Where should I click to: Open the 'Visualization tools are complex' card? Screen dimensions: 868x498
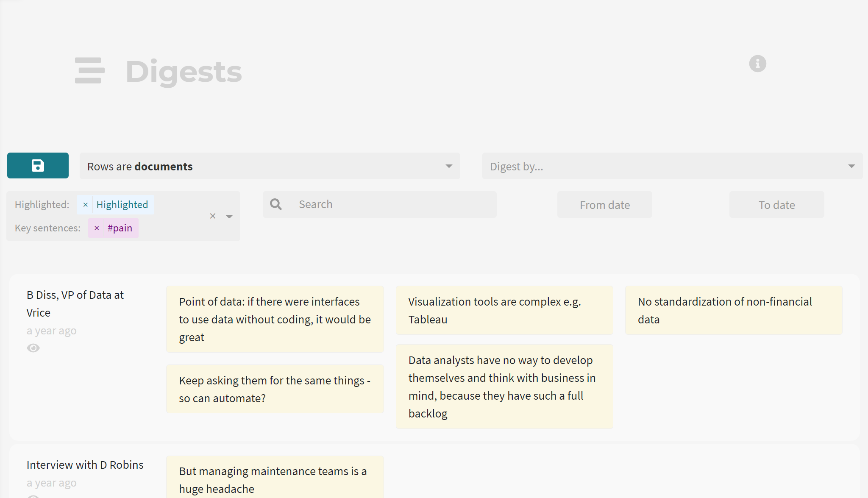(504, 310)
